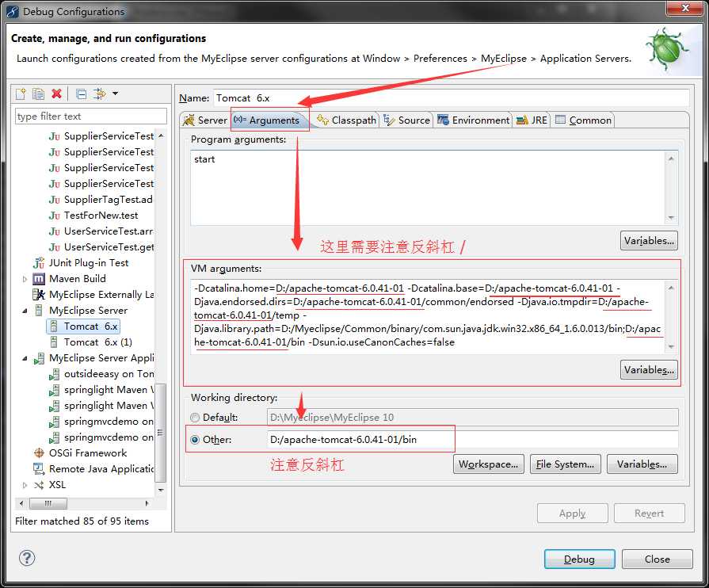Click the Duplicate launch configuration icon
The width and height of the screenshot is (709, 588).
coord(39,94)
